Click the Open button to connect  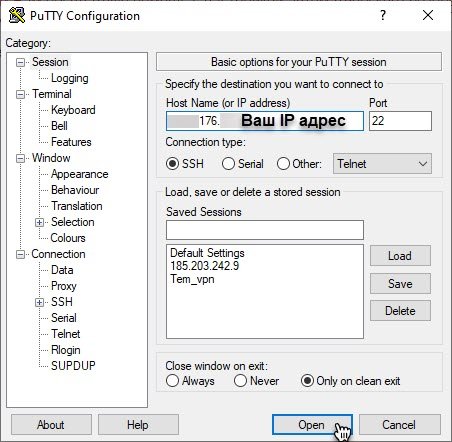pyautogui.click(x=312, y=425)
